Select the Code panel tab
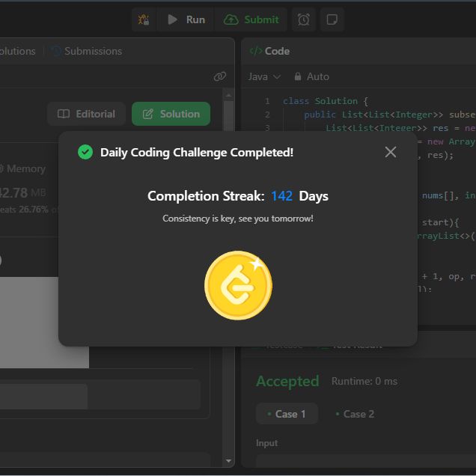Image resolution: width=476 pixels, height=476 pixels. click(x=269, y=51)
